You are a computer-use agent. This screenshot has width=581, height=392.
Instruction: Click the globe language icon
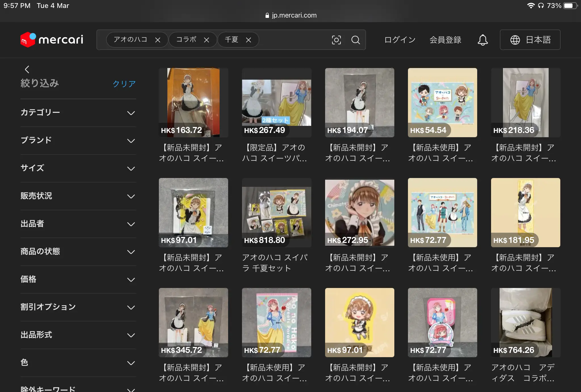pyautogui.click(x=515, y=40)
